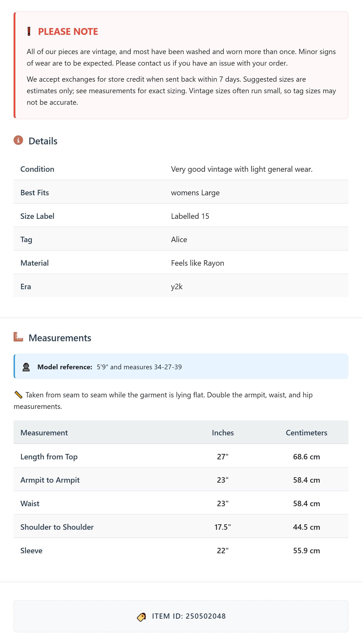Select the ITEM ID 250502048 text
The height and width of the screenshot is (644, 362).
coord(189,616)
